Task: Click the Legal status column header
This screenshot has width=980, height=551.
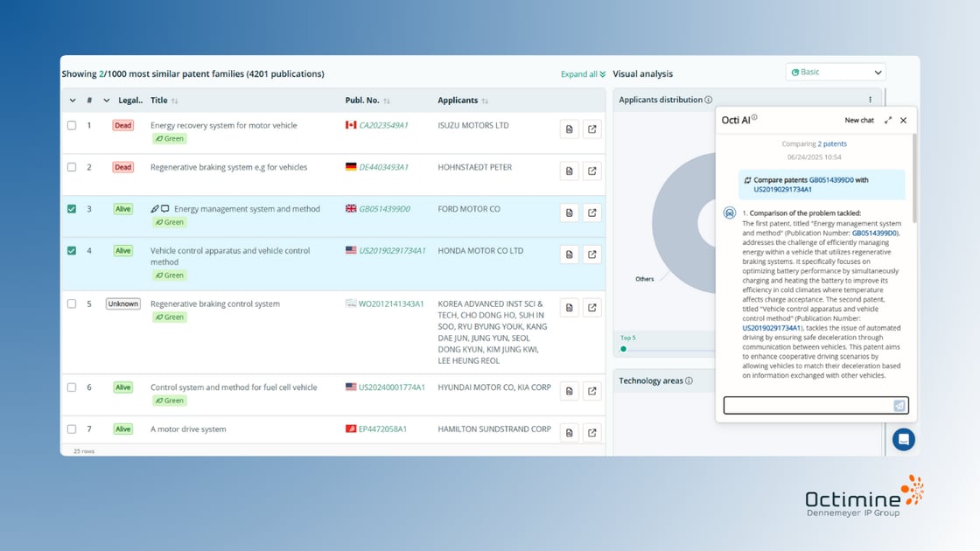Action: coord(130,101)
